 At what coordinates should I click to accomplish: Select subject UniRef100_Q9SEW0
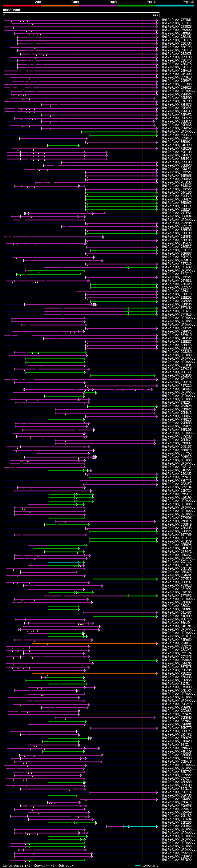click(x=177, y=162)
